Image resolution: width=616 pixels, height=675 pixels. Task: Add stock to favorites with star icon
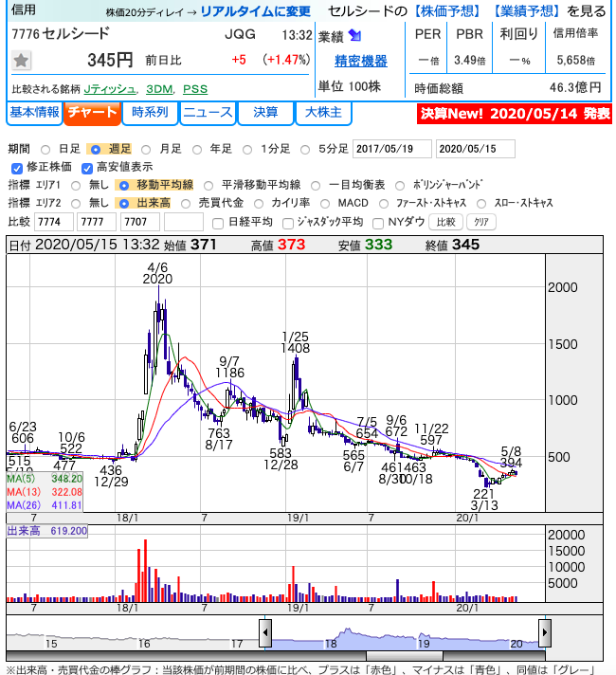click(x=21, y=60)
